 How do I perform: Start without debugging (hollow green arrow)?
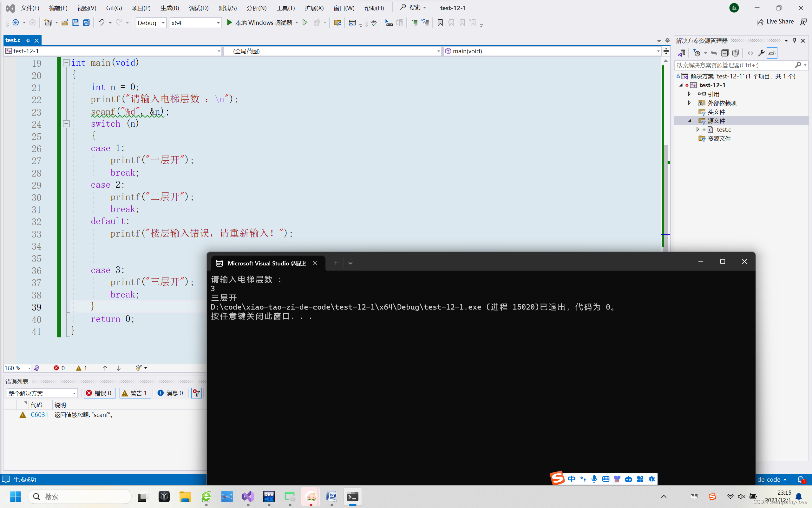[x=305, y=23]
